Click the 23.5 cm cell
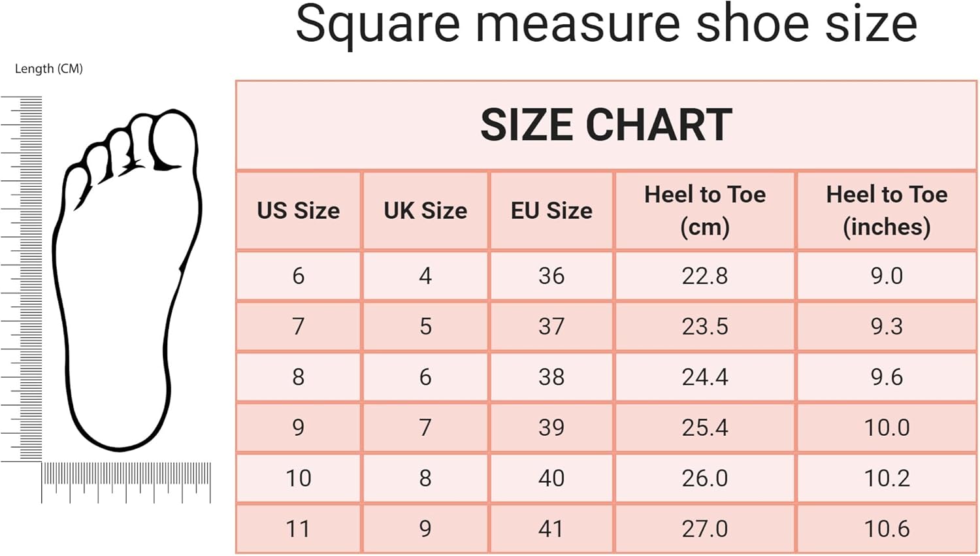980x556 pixels. click(x=704, y=326)
